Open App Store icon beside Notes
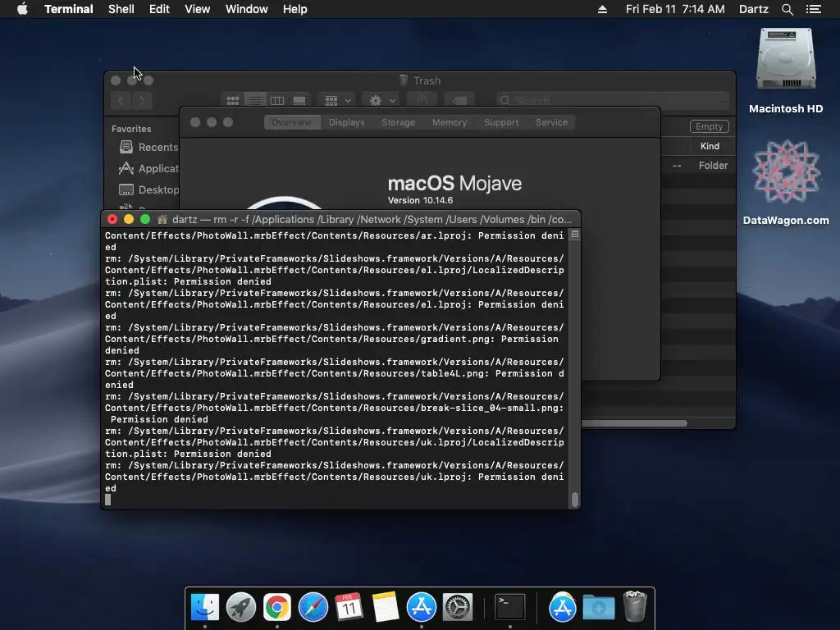The width and height of the screenshot is (840, 630). [421, 607]
